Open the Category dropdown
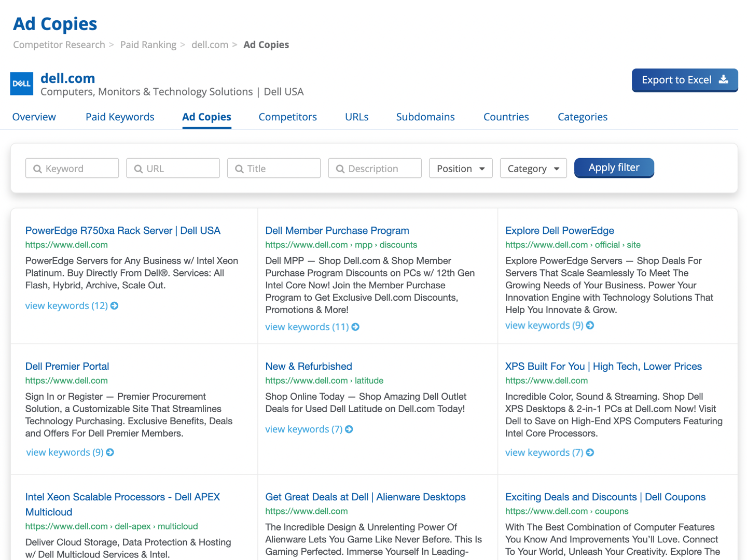The image size is (747, 560). [x=533, y=169]
